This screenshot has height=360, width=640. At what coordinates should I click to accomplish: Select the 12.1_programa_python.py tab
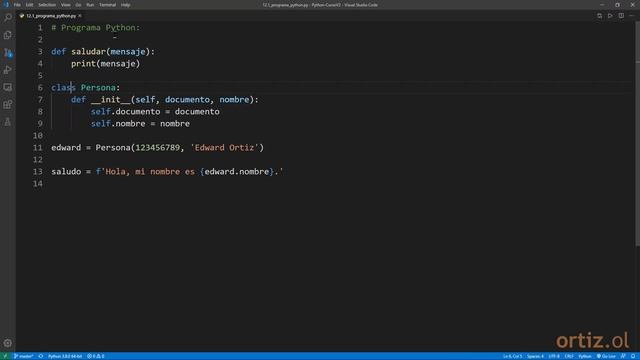(51, 16)
